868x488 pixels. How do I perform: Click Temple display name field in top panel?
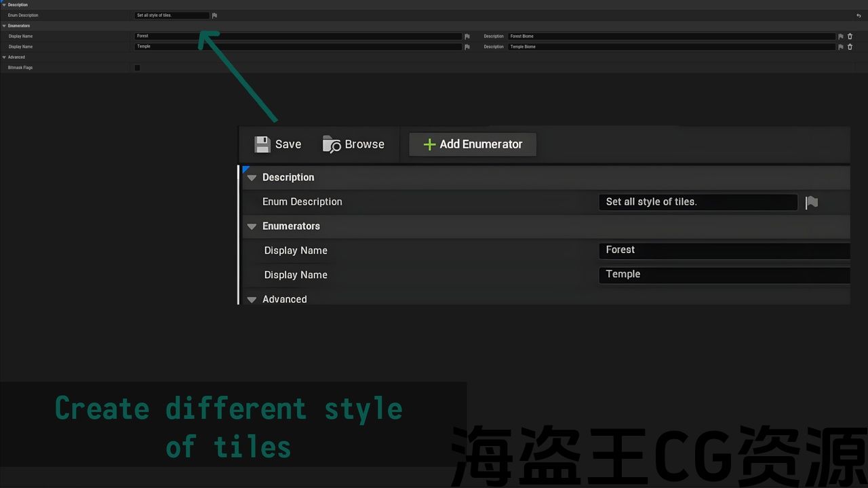pyautogui.click(x=298, y=47)
